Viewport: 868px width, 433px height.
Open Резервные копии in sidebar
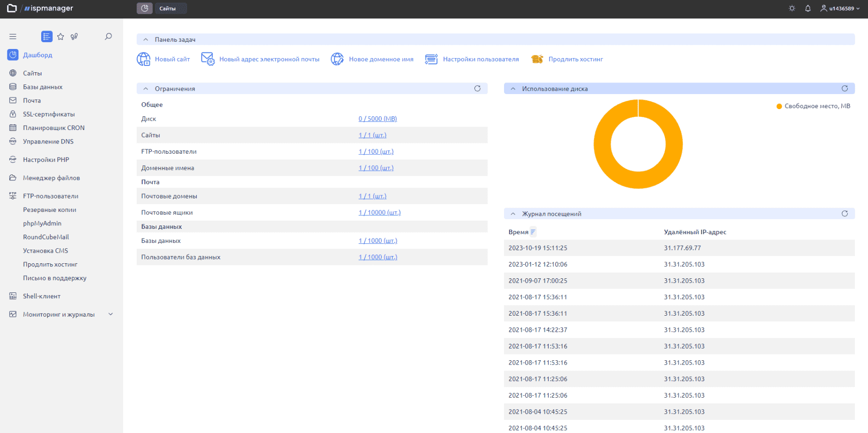[49, 209]
